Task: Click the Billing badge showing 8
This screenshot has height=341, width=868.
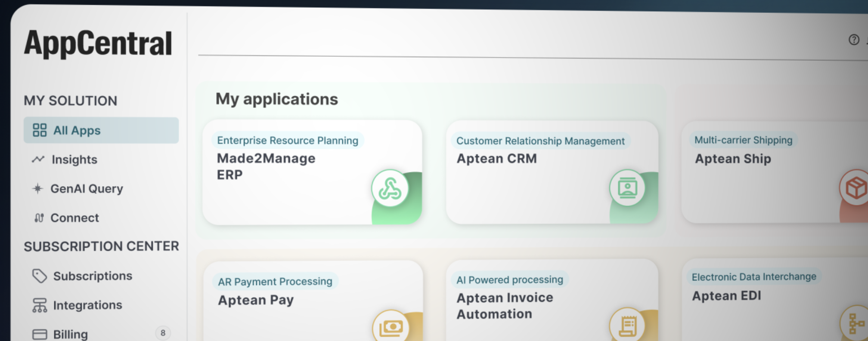Action: coord(163,333)
